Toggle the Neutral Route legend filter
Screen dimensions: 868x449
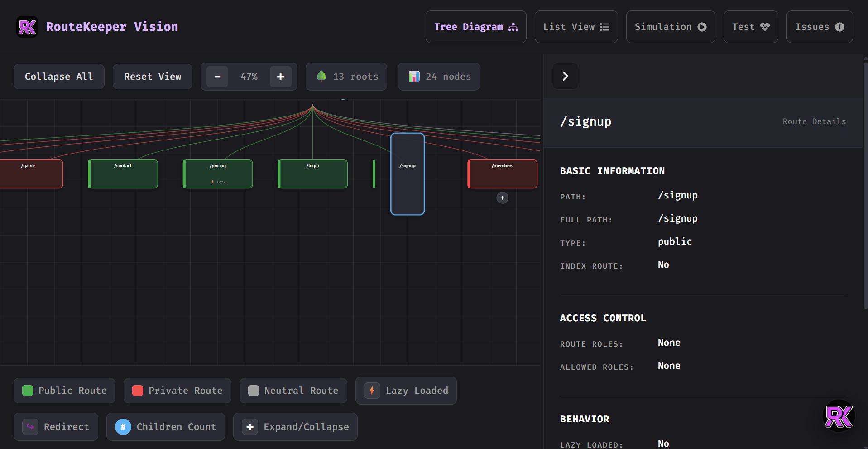[293, 390]
